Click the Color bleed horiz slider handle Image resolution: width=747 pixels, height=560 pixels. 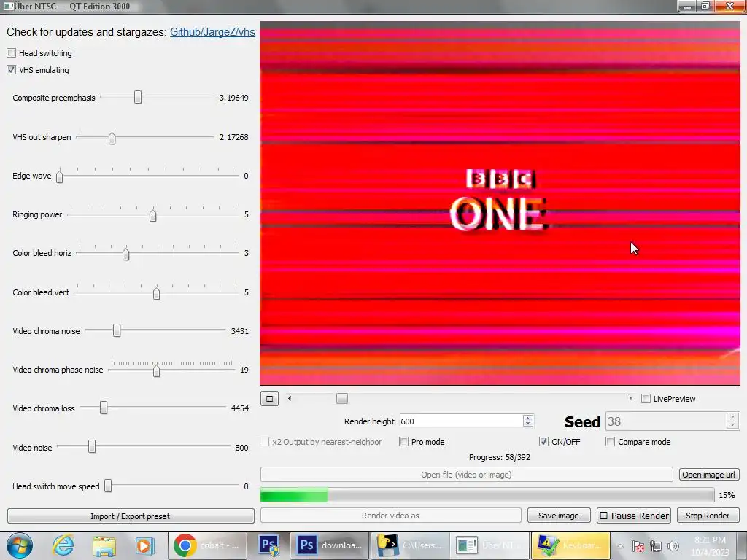coord(125,254)
